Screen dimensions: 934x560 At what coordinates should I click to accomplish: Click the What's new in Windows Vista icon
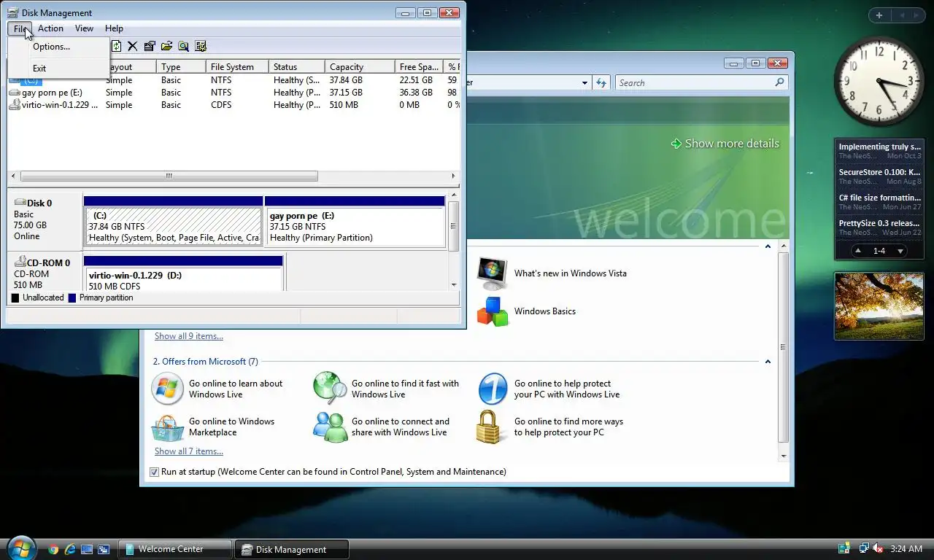493,273
